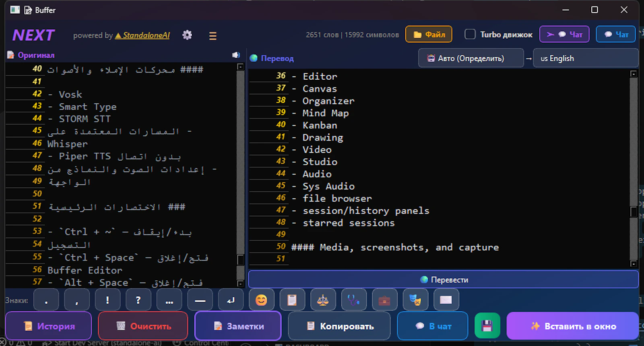Click up arrow of translation scrollbar

coord(634,73)
